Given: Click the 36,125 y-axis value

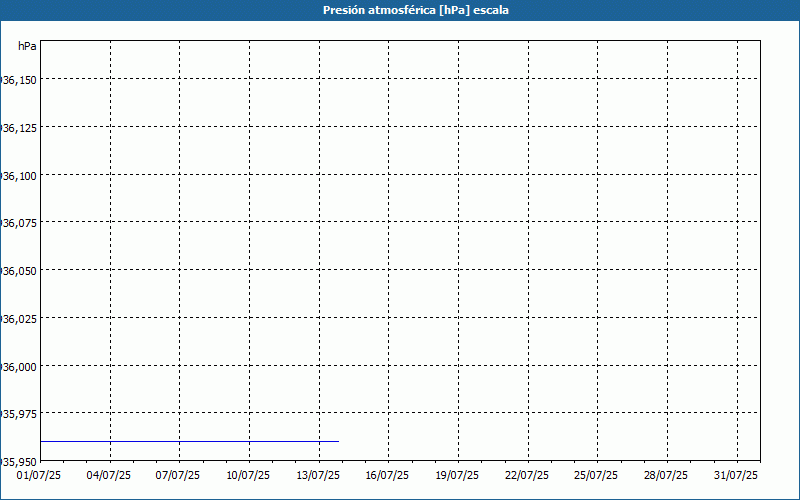Looking at the screenshot, I should [18, 128].
